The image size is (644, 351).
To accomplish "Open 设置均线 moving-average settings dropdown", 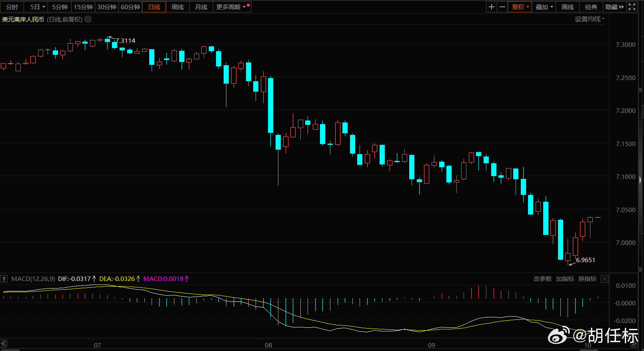I will (590, 19).
